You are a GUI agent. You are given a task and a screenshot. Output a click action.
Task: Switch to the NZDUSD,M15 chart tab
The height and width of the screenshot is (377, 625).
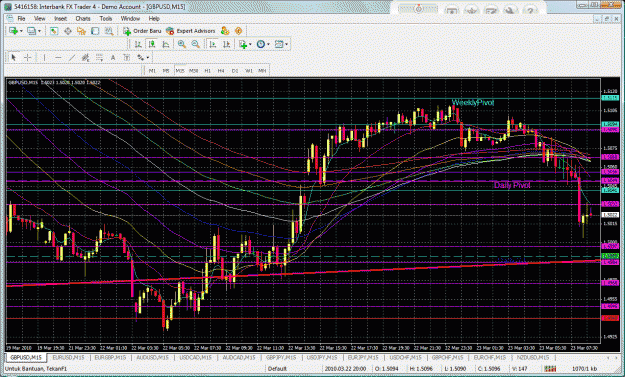click(x=533, y=357)
